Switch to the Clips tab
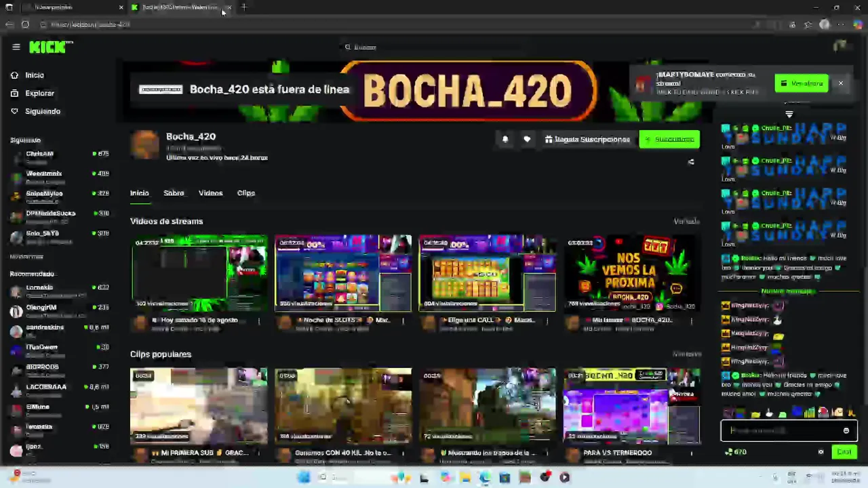This screenshot has height=488, width=868. click(246, 193)
